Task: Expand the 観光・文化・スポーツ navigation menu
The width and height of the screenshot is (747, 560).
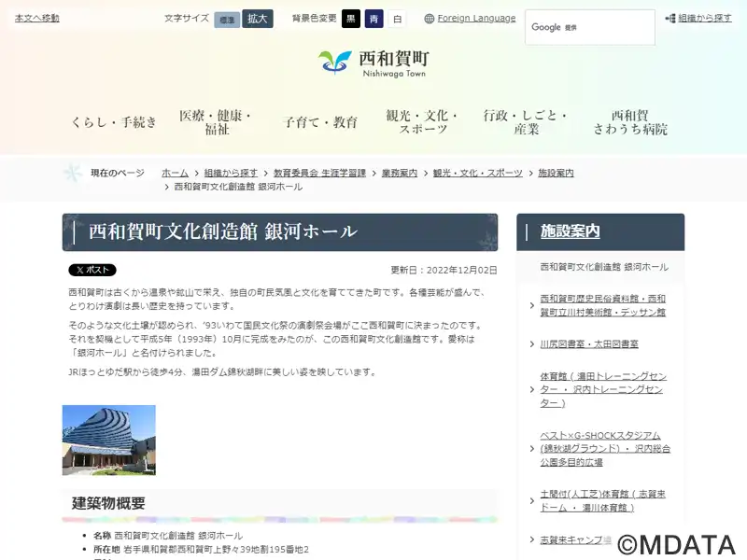Action: [x=423, y=122]
